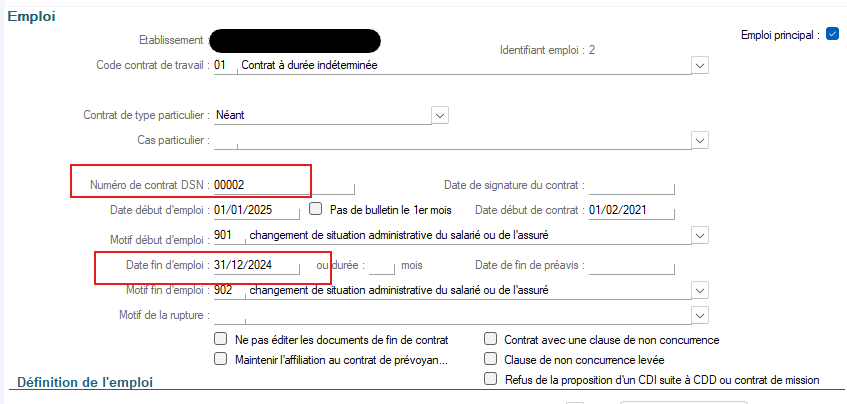The width and height of the screenshot is (847, 404).
Task: Check Contrat avec une clause de non concurrence
Action: (490, 340)
